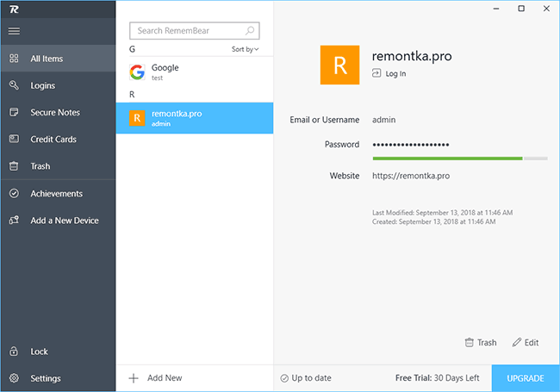Select All Items in the sidebar

(58, 59)
